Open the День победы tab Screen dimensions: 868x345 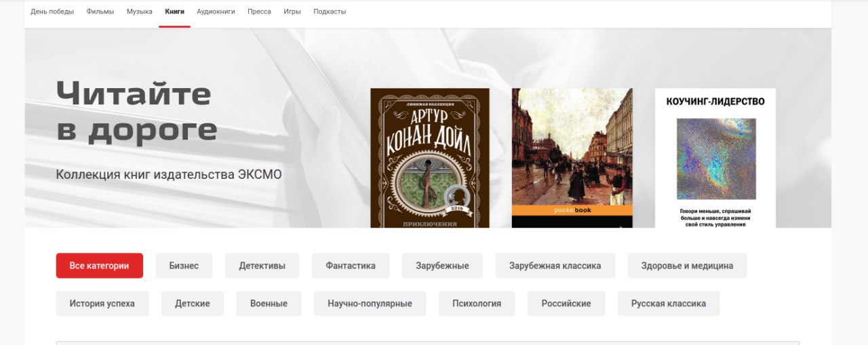click(x=52, y=12)
